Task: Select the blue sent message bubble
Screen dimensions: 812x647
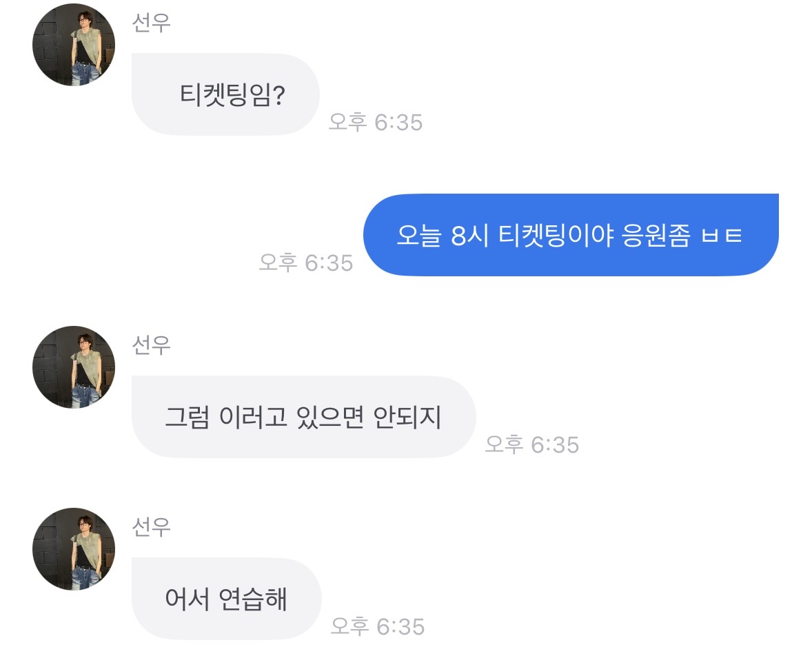Action: coord(570,235)
